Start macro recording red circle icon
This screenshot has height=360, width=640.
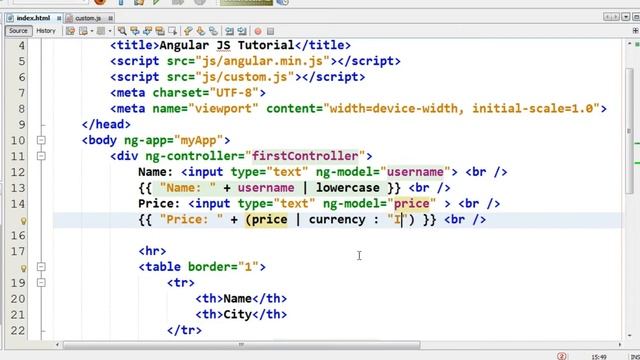click(x=258, y=31)
